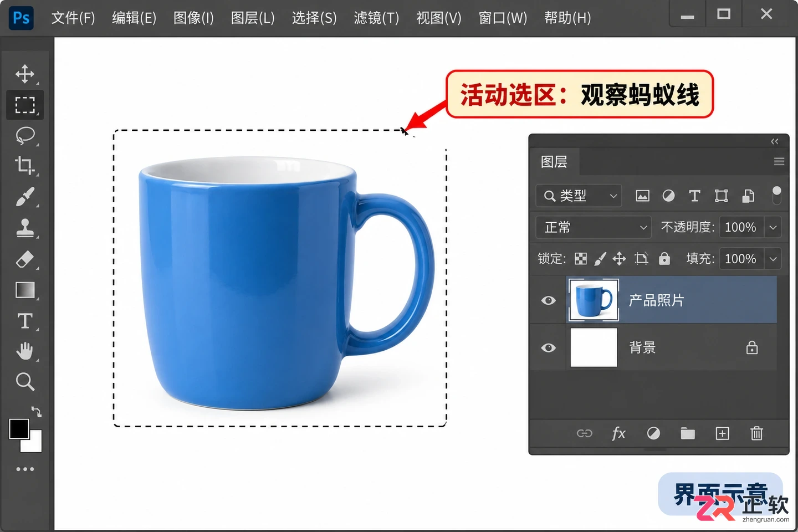
Task: Open the 正常 blend mode dropdown
Action: coord(594,227)
